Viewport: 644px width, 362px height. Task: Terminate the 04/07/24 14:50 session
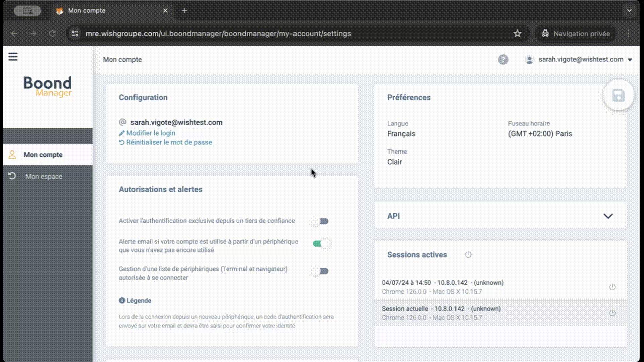tap(612, 287)
